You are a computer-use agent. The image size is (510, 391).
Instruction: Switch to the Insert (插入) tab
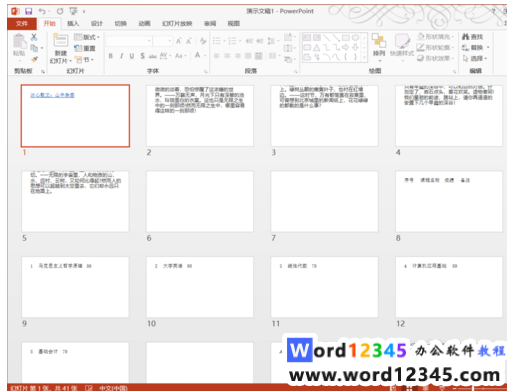tap(73, 23)
